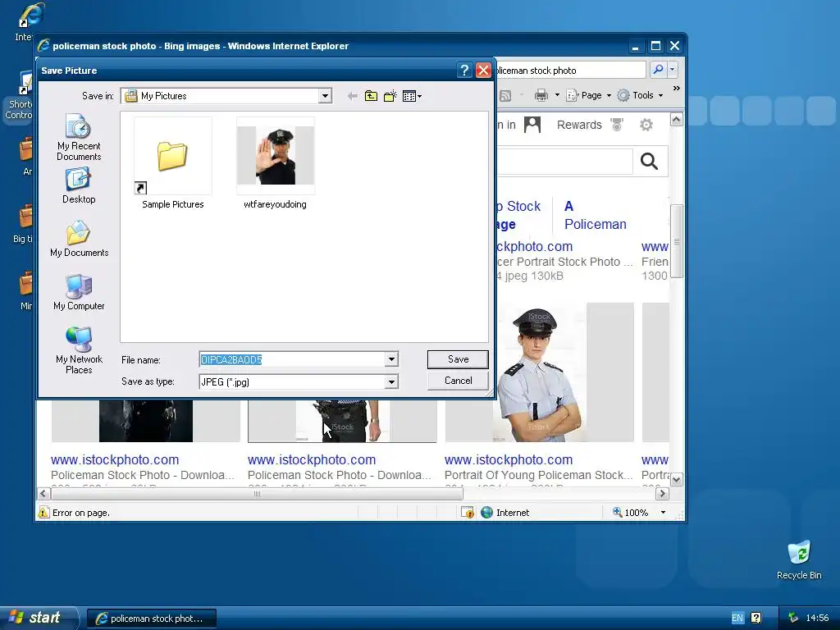Open the zoom level dropdown arrow
840x630 pixels.
pos(663,513)
